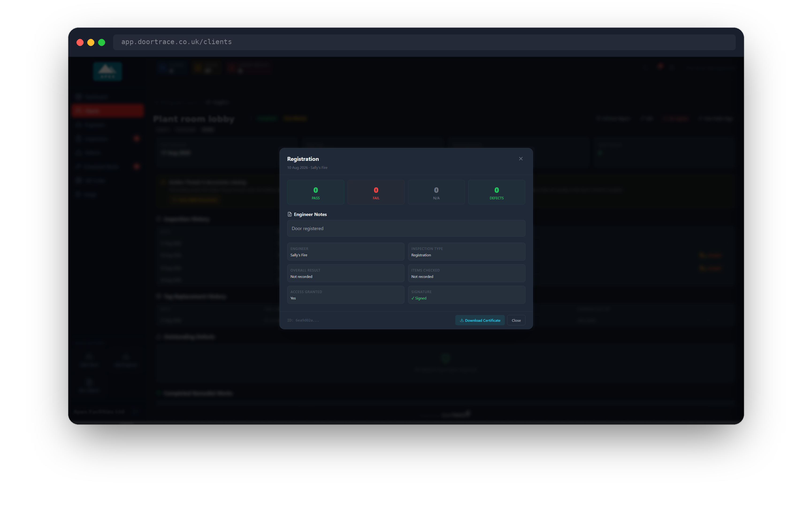Select the N/A count card
The image size is (812, 522).
pyautogui.click(x=436, y=192)
